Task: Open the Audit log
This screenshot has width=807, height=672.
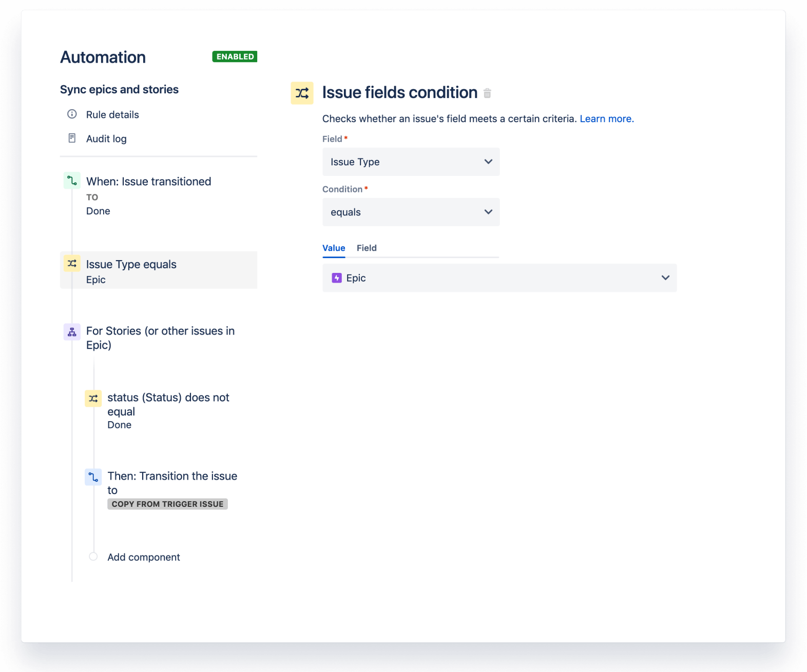Action: click(106, 139)
